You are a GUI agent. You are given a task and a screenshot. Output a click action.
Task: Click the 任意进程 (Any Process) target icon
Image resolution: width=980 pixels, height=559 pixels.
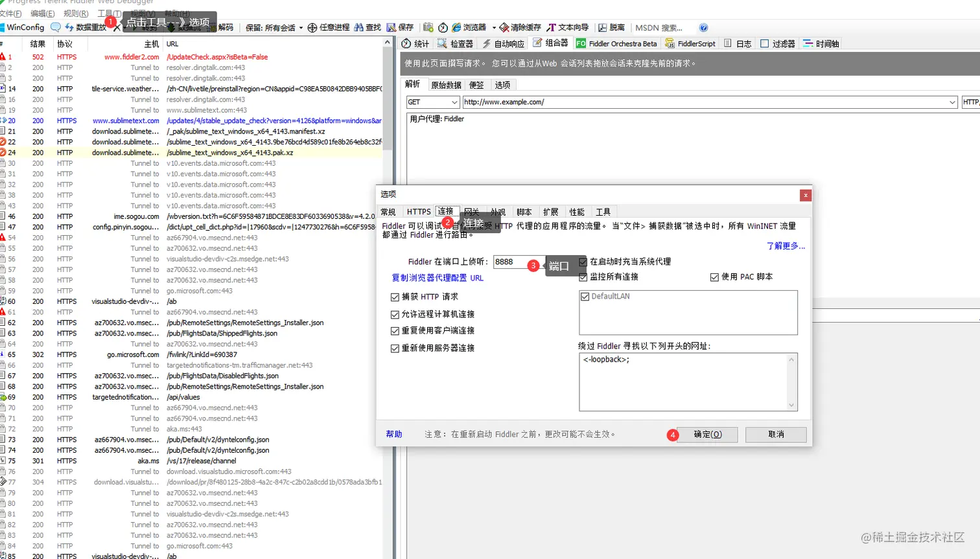pos(312,27)
